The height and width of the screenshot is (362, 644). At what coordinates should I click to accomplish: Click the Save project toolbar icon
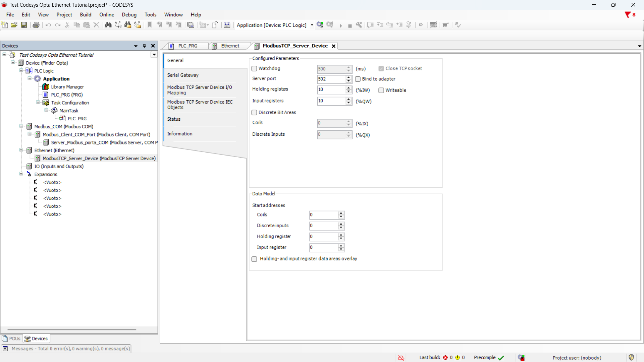click(x=24, y=25)
